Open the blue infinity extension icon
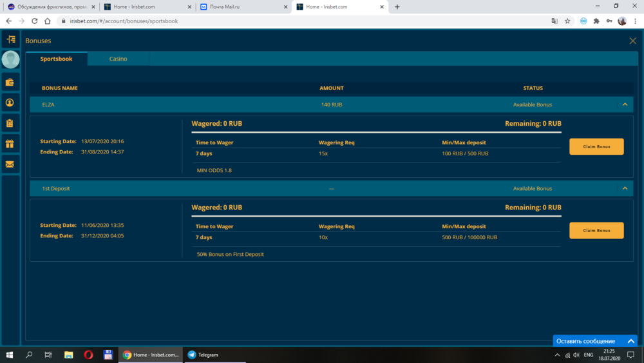This screenshot has height=363, width=644. click(583, 21)
